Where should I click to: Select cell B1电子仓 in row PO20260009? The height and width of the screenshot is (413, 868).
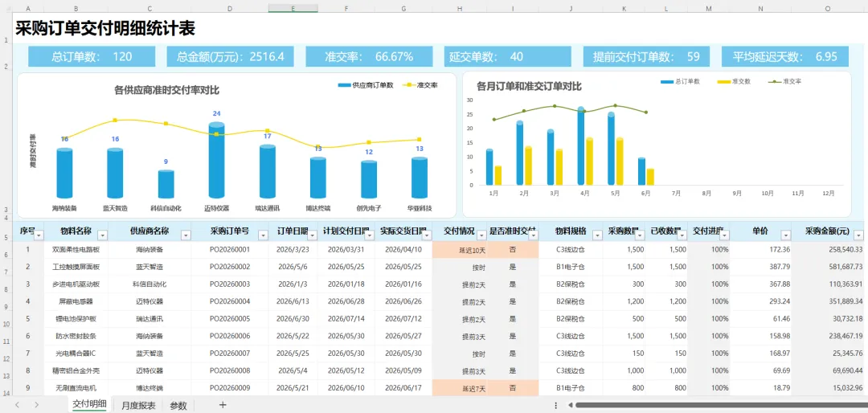570,389
